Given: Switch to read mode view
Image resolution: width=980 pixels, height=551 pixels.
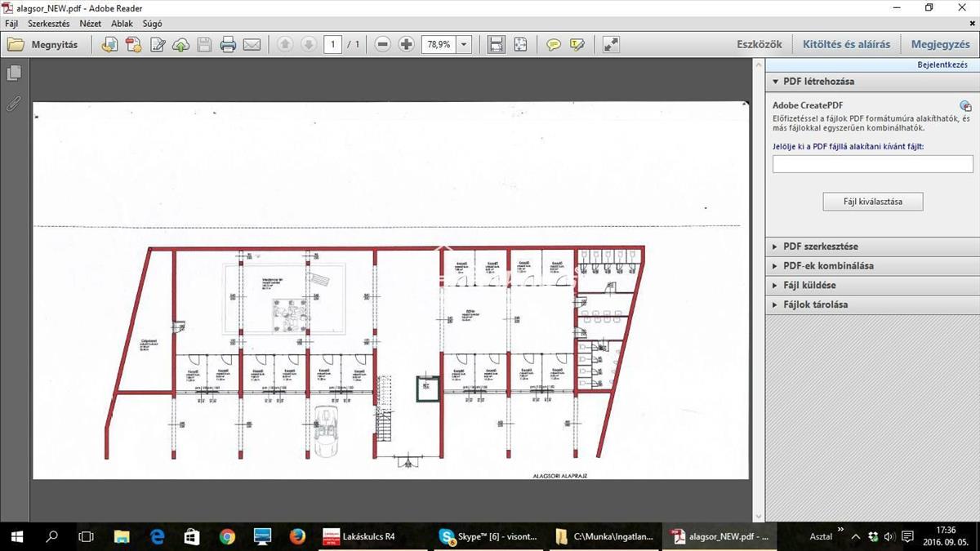Looking at the screenshot, I should click(611, 45).
